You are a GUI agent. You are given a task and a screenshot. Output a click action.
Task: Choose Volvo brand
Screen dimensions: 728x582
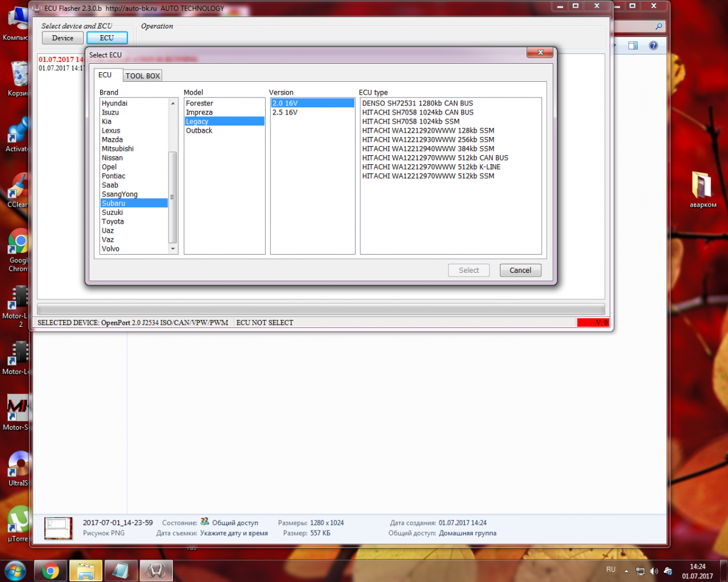pyautogui.click(x=133, y=249)
